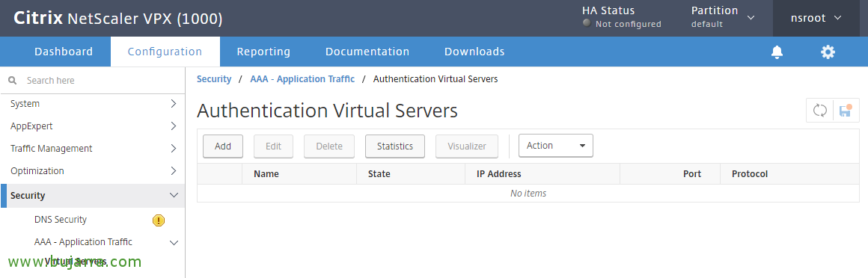Switch to the Dashboard tab
The height and width of the screenshot is (278, 868).
click(x=64, y=52)
